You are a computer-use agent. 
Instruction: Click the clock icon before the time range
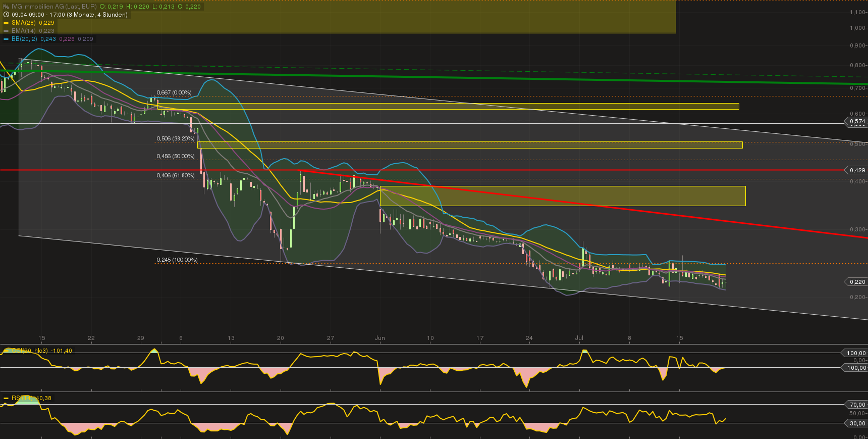pyautogui.click(x=7, y=15)
